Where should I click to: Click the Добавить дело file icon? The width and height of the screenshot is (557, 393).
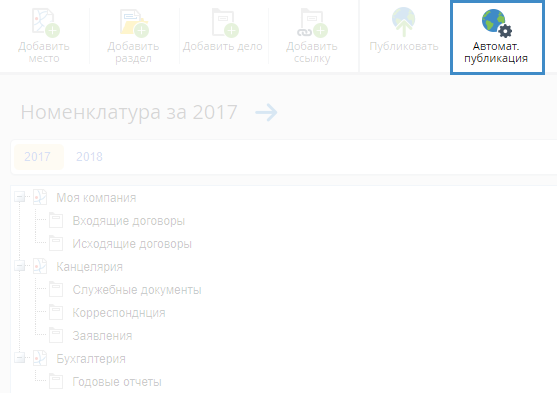(225, 23)
